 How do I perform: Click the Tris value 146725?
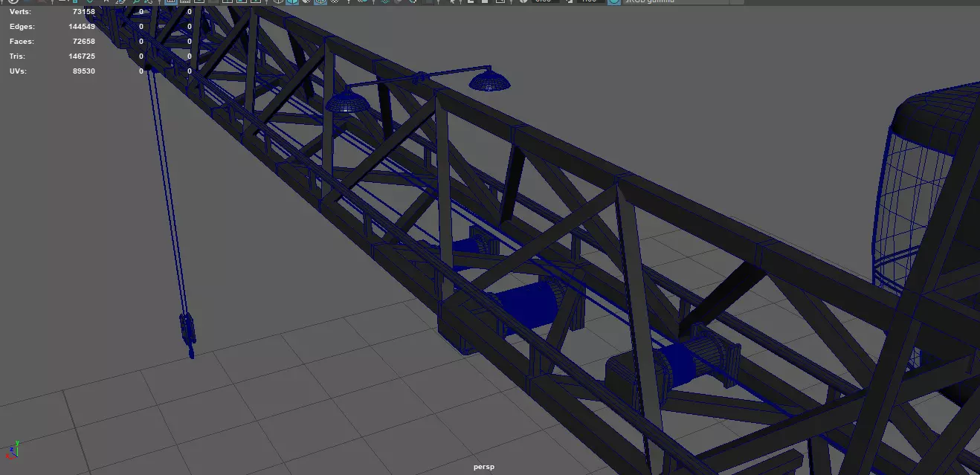coord(82,56)
